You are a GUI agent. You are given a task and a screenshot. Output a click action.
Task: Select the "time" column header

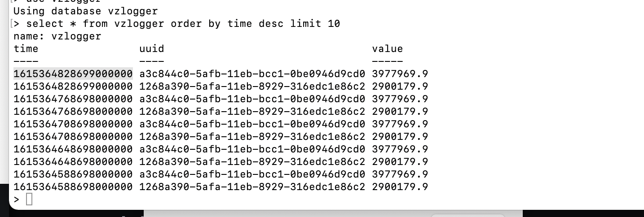pyautogui.click(x=26, y=48)
